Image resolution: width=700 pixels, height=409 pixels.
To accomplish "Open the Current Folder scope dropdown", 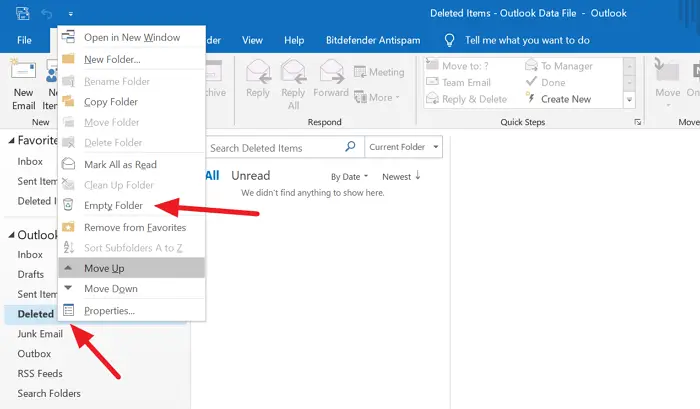I will (403, 147).
